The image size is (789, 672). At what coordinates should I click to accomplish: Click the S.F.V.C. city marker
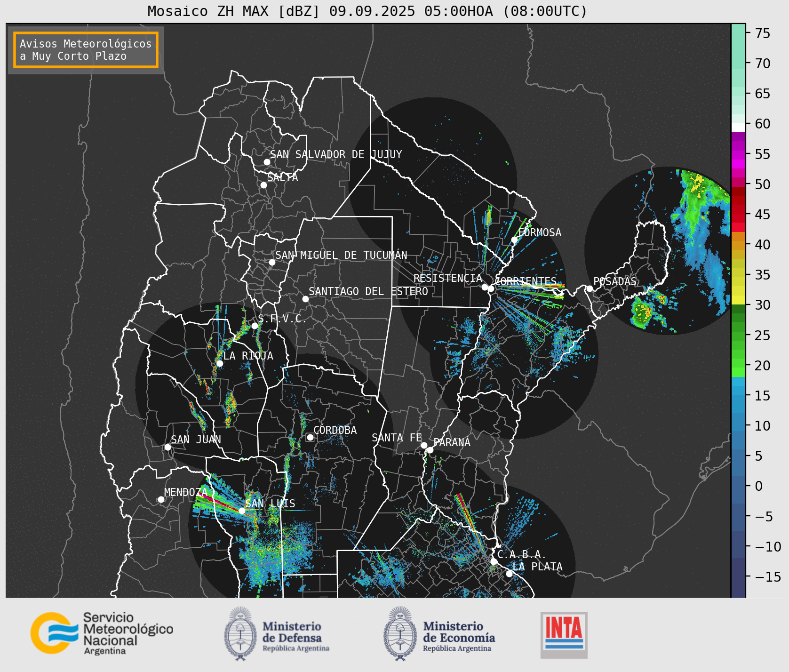coord(255,326)
